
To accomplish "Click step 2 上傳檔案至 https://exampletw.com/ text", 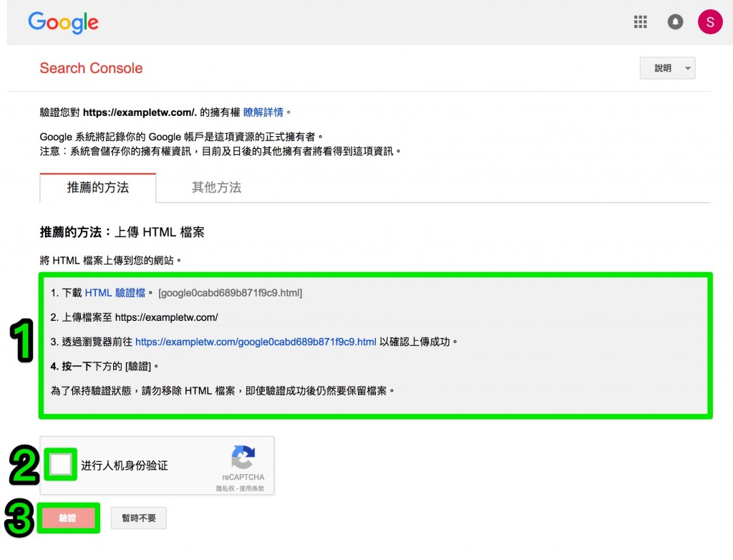I will click(134, 317).
